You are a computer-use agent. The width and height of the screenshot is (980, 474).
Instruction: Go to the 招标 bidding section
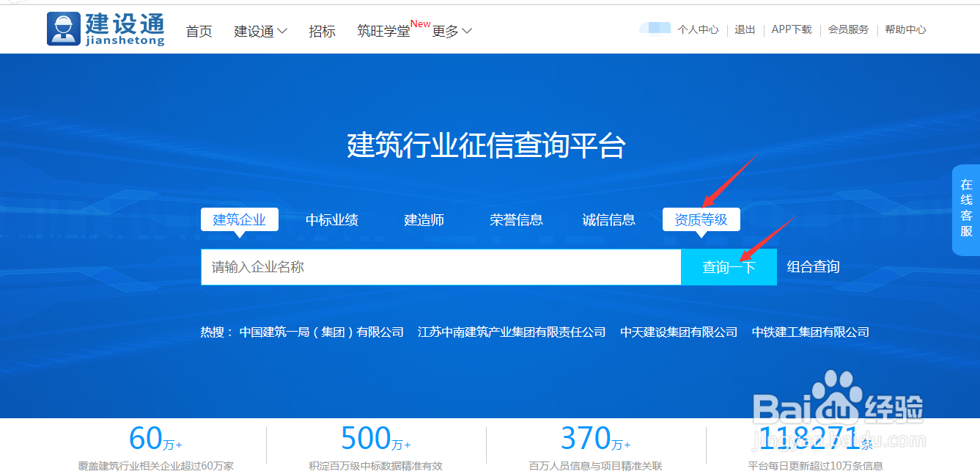(323, 32)
